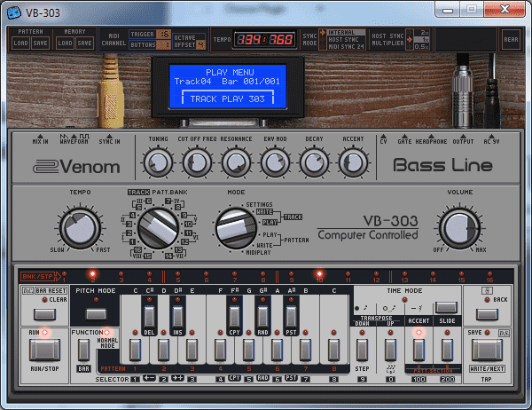This screenshot has height=410, width=532.
Task: Set host sync multiplier to 2x
Action: [420, 33]
